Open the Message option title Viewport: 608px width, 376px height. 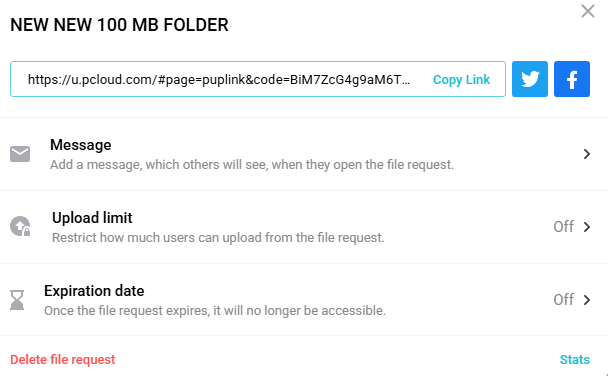pyautogui.click(x=81, y=145)
